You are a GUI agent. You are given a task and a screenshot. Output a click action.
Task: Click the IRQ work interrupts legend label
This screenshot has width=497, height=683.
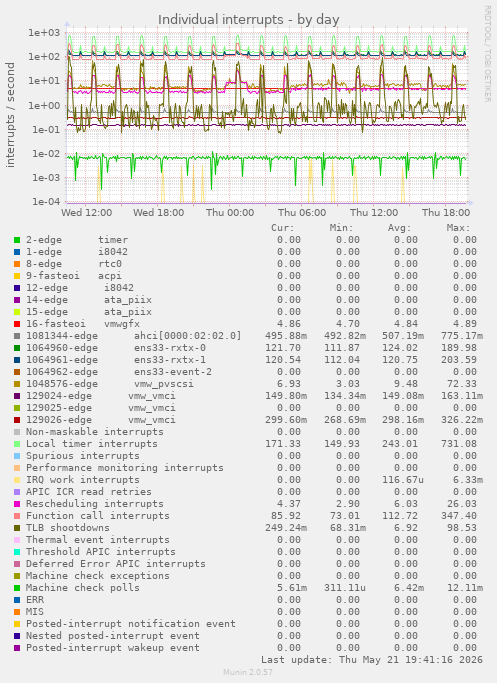point(83,480)
